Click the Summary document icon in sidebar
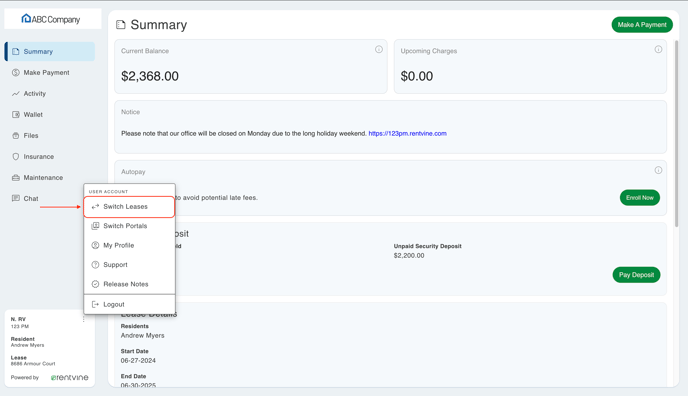 (x=16, y=52)
